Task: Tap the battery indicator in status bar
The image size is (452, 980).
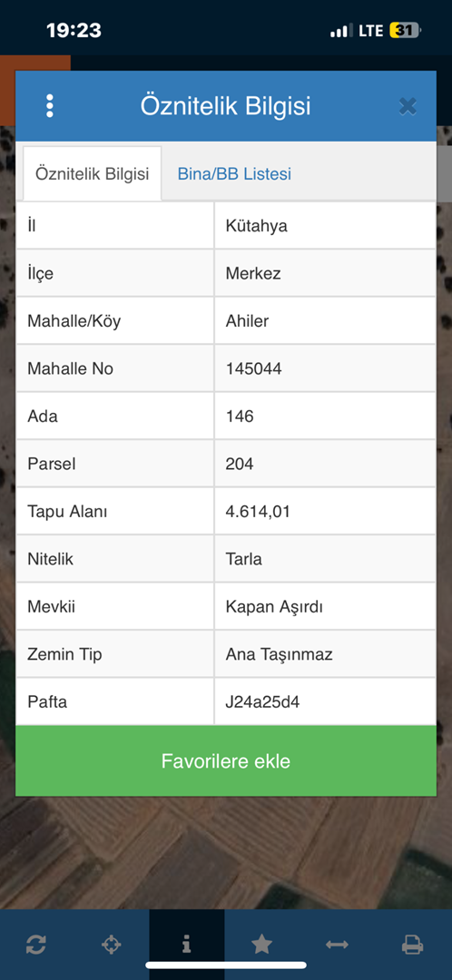Action: pos(405,30)
